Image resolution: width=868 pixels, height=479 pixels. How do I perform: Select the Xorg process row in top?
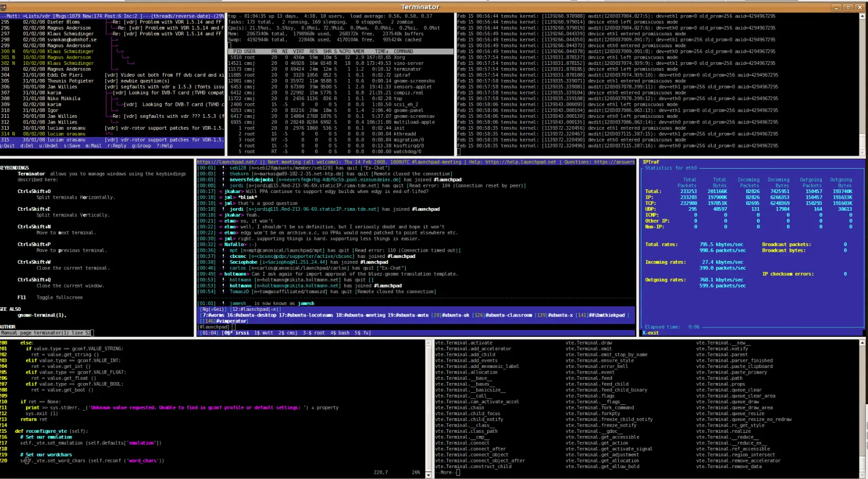coord(341,57)
